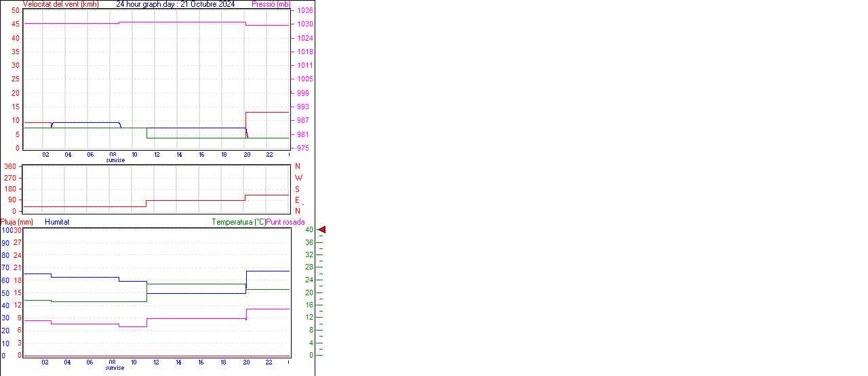Viewport: 868px width, 376px height.
Task: Click the 'Punt rosada' legend label
Action: coord(285,222)
